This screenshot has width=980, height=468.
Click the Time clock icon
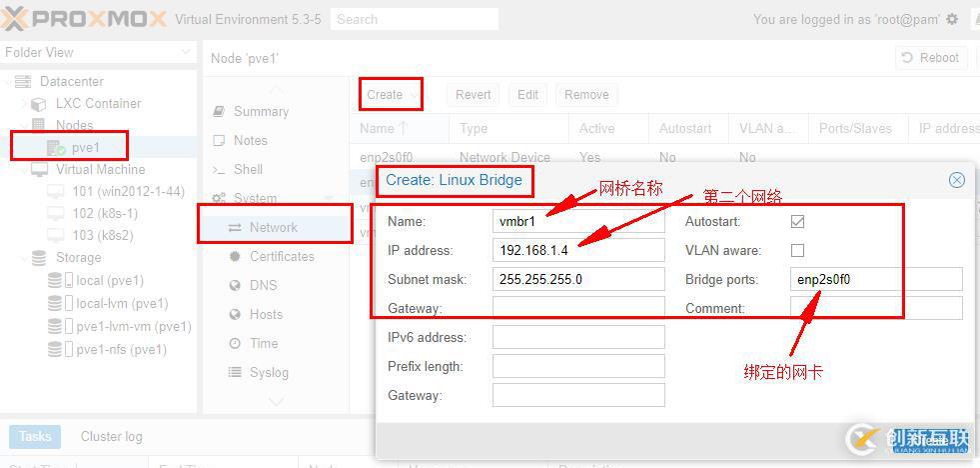(x=235, y=343)
